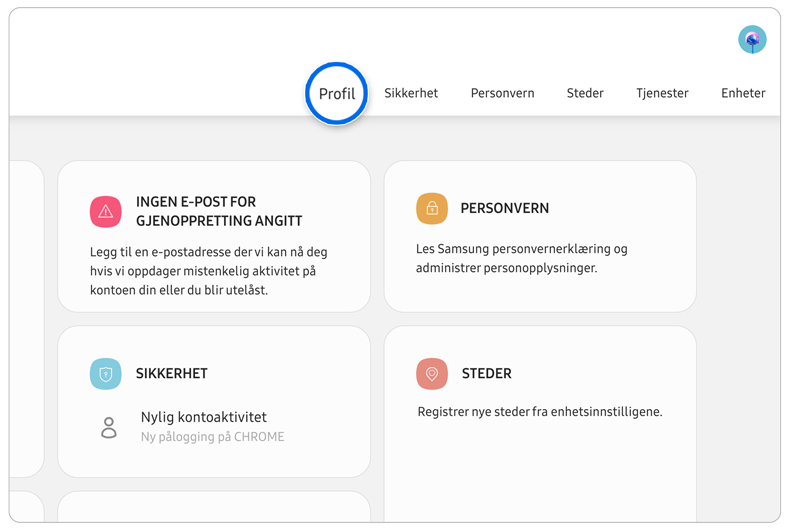Select the Profil tab
800x530 pixels.
pyautogui.click(x=337, y=93)
